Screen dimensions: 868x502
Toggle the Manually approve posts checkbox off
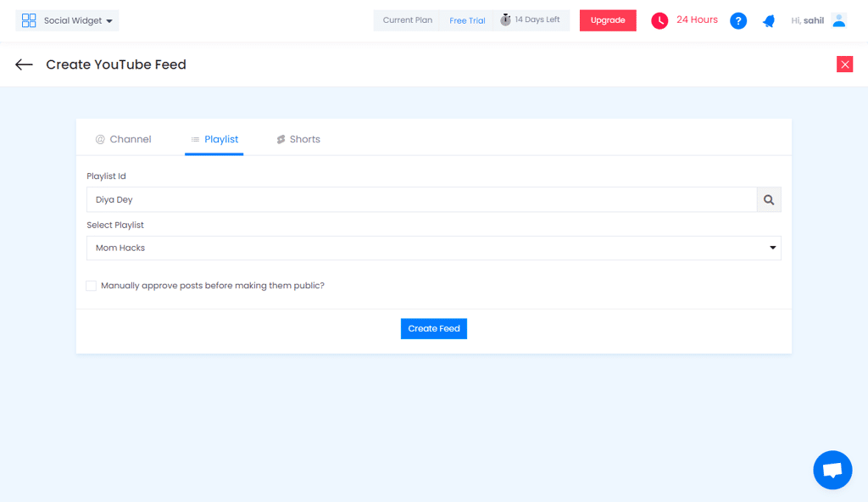[91, 286]
